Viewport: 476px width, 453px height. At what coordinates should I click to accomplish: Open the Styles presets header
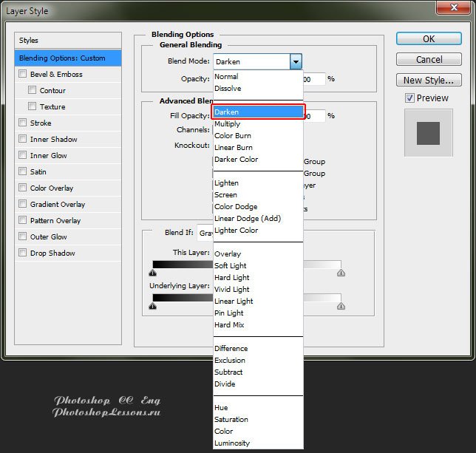pyautogui.click(x=68, y=40)
